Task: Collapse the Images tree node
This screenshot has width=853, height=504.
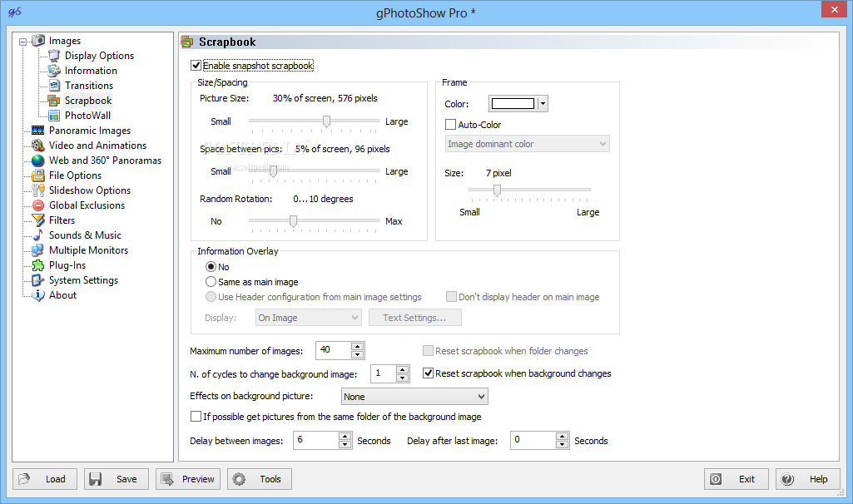Action: click(x=22, y=42)
